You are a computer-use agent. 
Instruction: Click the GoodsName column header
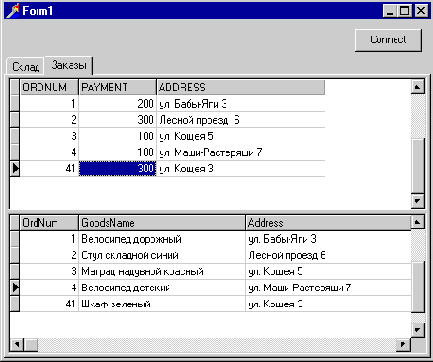(162, 223)
